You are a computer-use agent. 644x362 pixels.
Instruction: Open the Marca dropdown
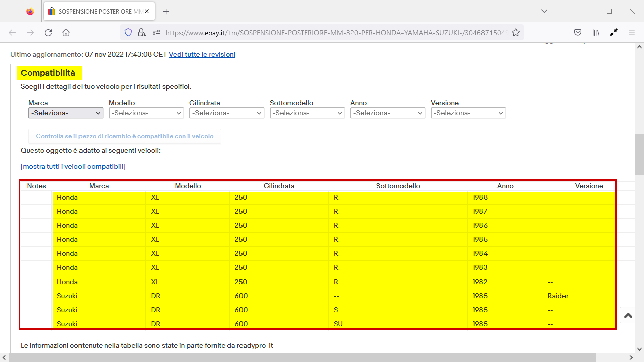(x=66, y=113)
